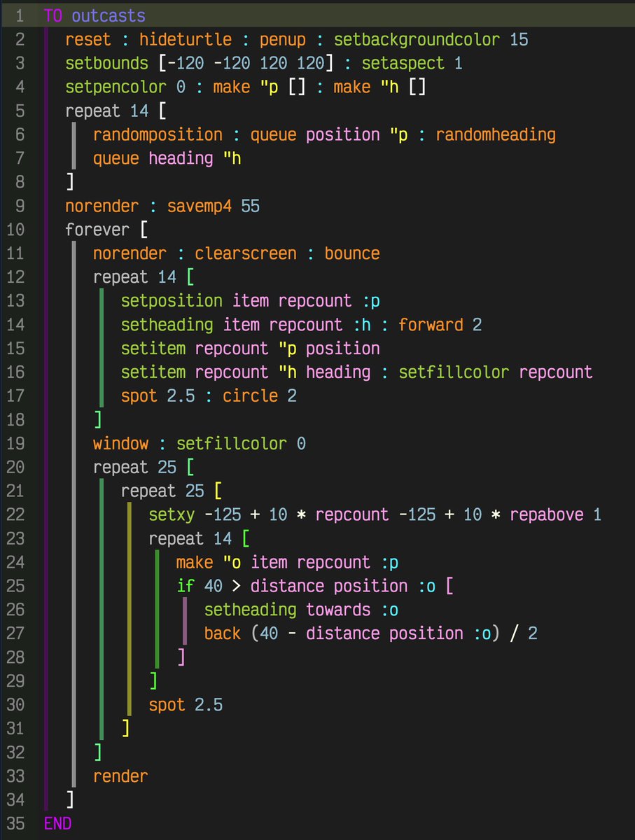Click closing bracket on line 34
Viewport: 635px width, 840px height.
click(69, 799)
